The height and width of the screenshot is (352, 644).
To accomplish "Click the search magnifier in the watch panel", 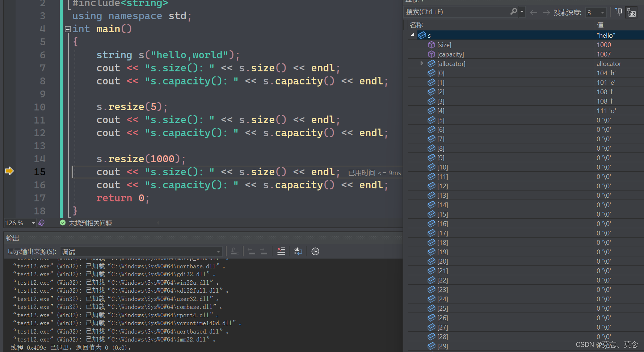I will click(x=513, y=12).
